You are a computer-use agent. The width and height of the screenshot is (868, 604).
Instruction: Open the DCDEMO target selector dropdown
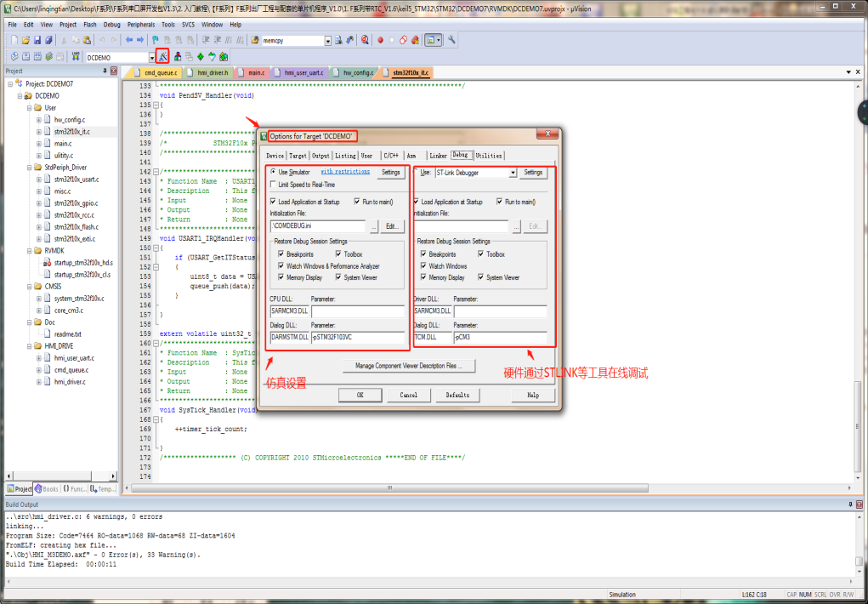tap(152, 57)
